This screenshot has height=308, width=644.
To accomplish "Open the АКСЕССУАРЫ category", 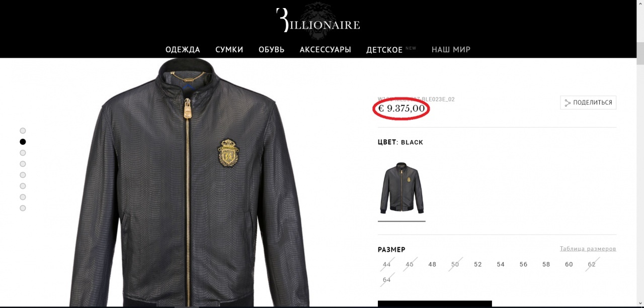I will click(x=326, y=50).
